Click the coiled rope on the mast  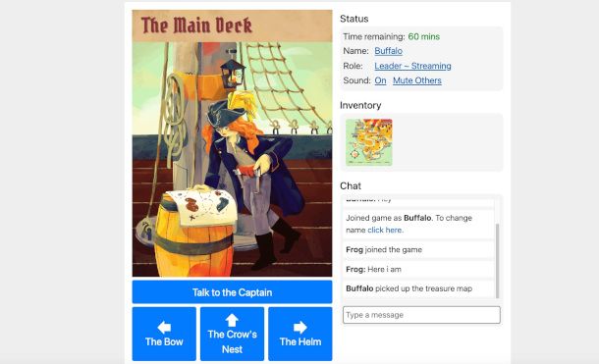coord(175,115)
